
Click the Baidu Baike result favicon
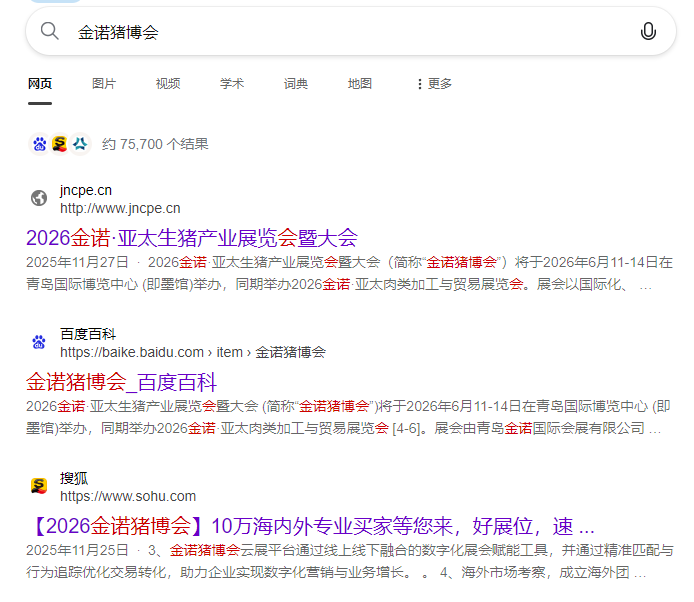(39, 342)
